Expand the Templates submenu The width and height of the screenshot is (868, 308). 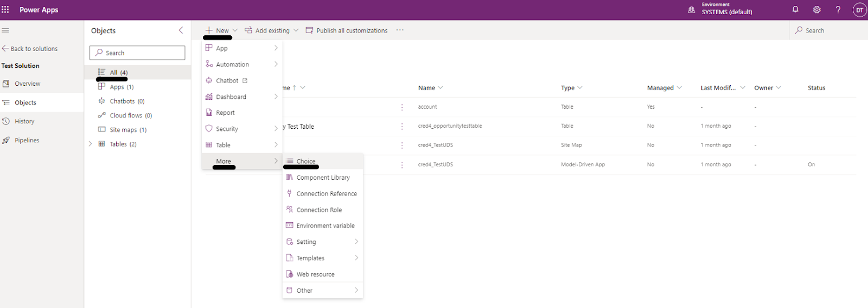tap(356, 258)
